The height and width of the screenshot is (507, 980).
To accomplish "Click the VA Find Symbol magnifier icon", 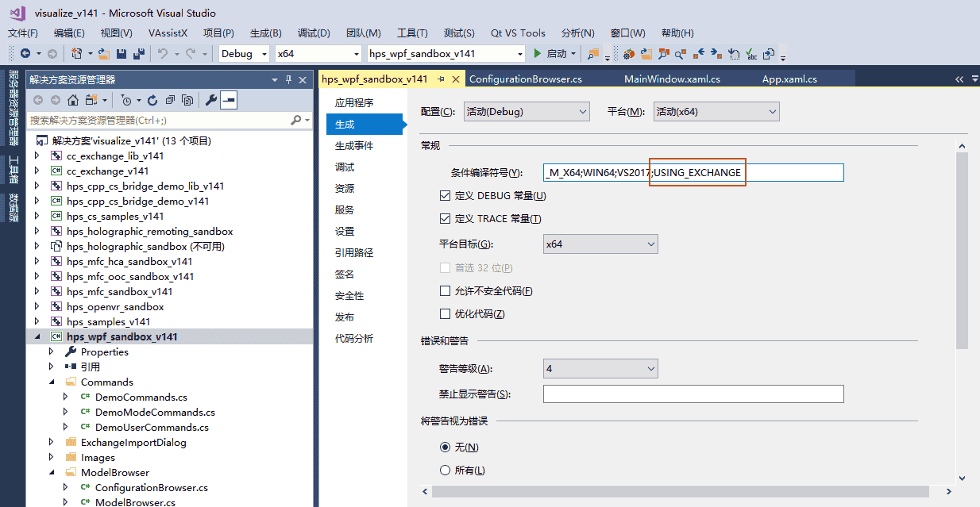I will tap(663, 54).
